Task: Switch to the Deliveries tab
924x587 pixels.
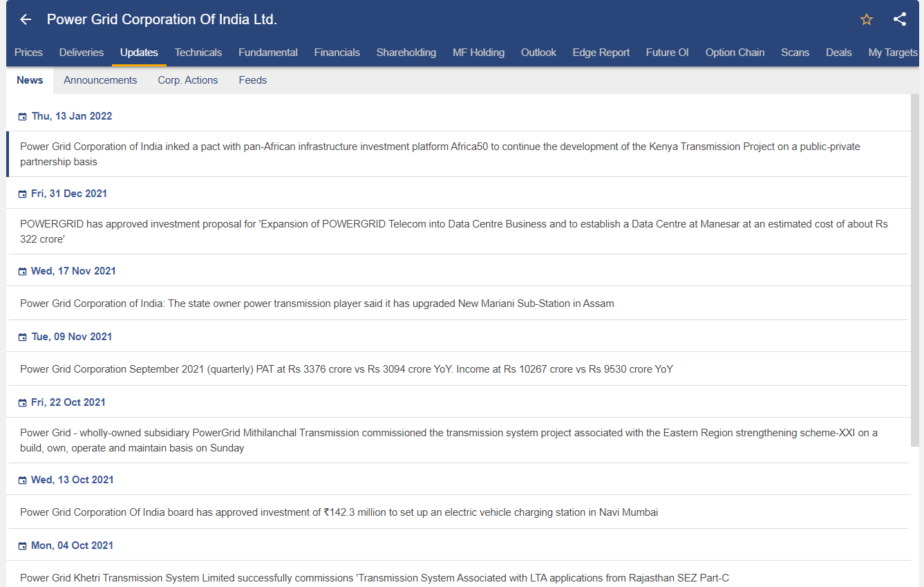Action: coord(82,53)
